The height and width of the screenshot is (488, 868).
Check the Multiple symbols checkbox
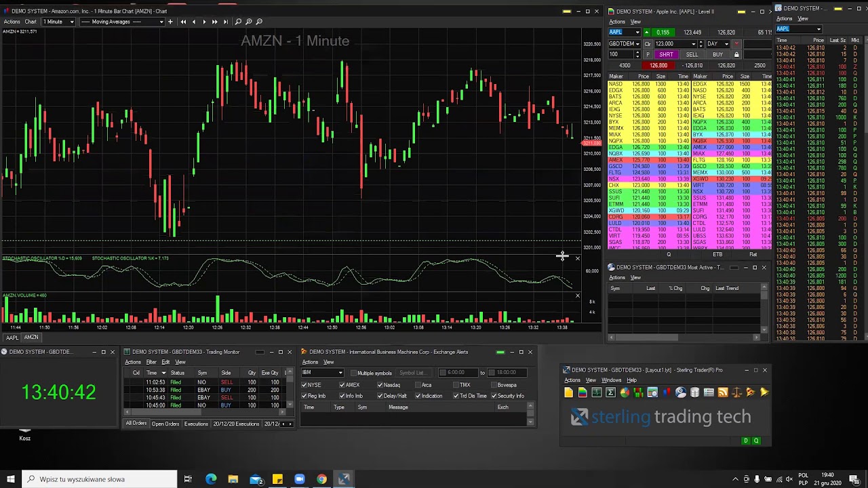[x=353, y=373]
